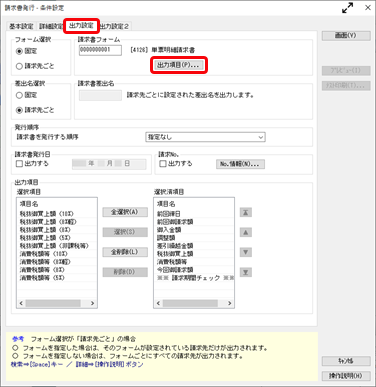Select 消費税額等 in 選択済項目 list
The image size is (376, 387).
pos(194,262)
